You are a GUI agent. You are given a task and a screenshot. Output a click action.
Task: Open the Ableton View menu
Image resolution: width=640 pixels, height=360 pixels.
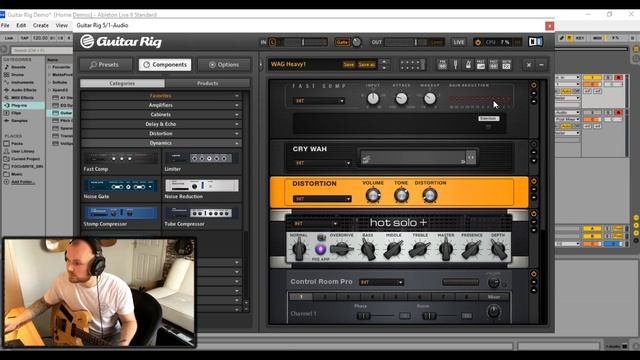(62, 25)
